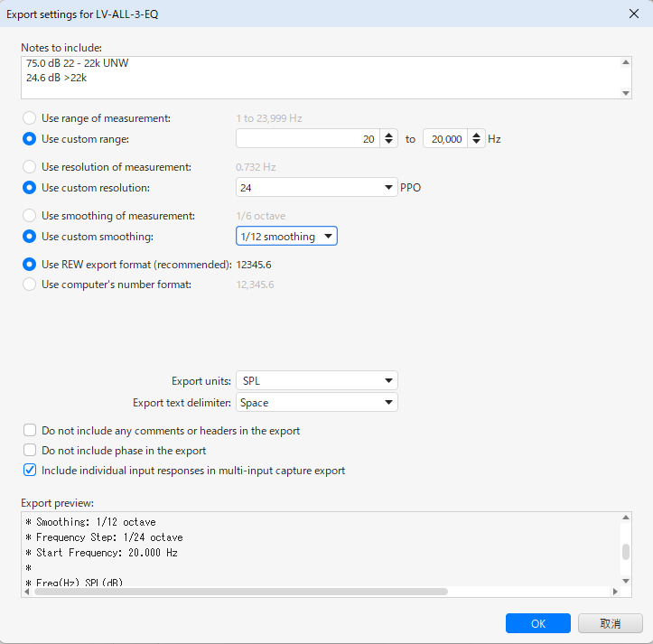The height and width of the screenshot is (644, 653).
Task: Click the export preview vertical scrollbar thumb
Action: pyautogui.click(x=626, y=552)
